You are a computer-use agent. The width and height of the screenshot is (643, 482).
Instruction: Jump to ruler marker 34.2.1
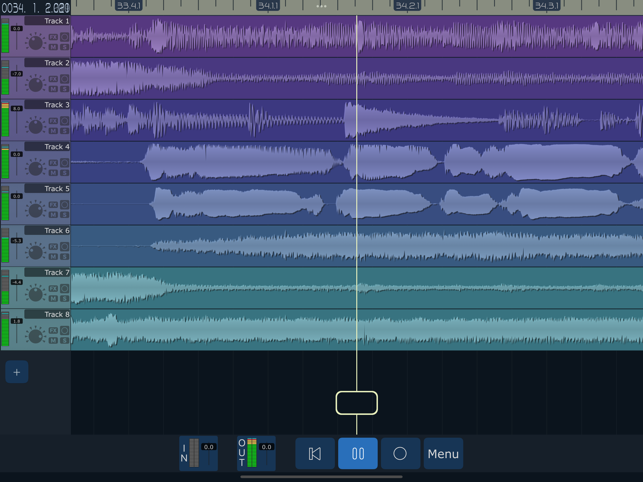tap(407, 5)
